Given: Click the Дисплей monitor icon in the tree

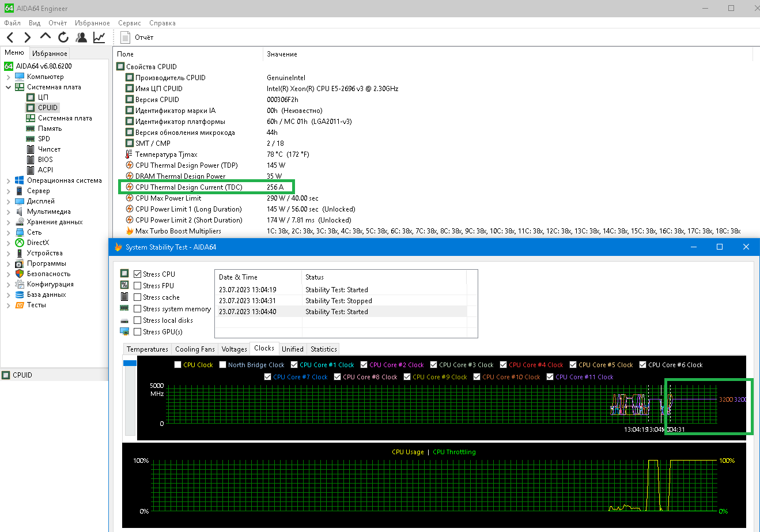Looking at the screenshot, I should pyautogui.click(x=20, y=201).
